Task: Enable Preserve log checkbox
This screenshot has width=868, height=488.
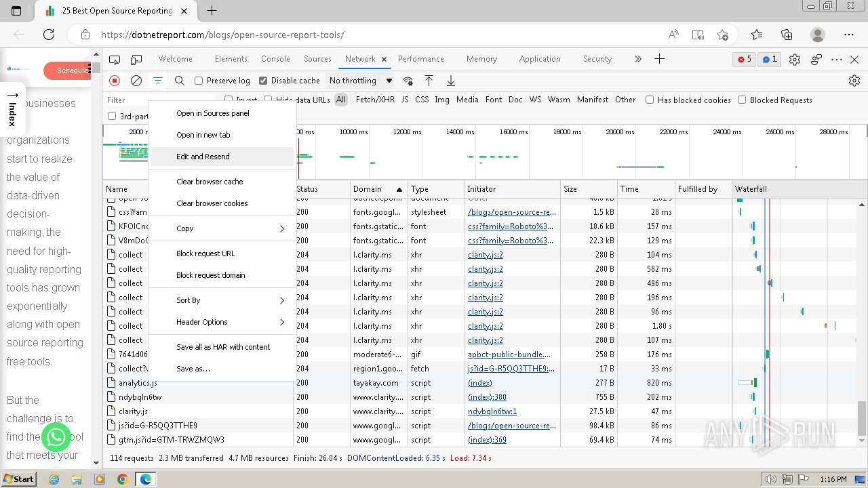Action: 199,81
